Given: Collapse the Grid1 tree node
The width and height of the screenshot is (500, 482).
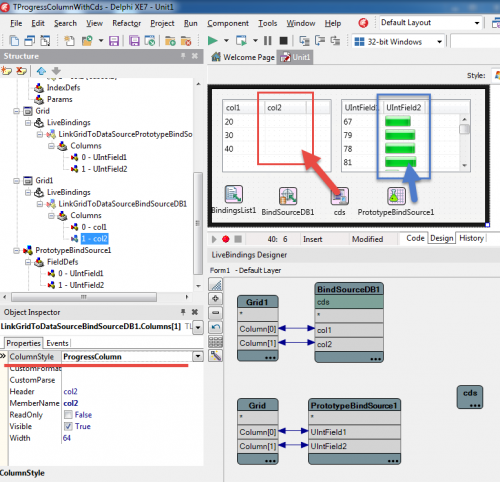Looking at the screenshot, I should click(x=16, y=181).
